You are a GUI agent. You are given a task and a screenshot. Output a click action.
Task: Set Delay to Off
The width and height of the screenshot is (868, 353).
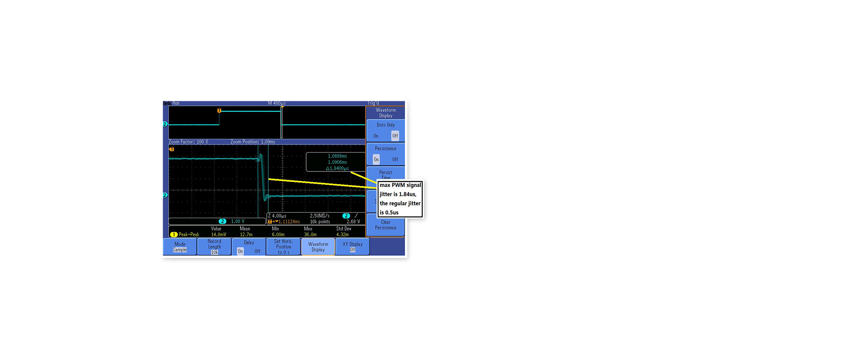click(x=257, y=251)
